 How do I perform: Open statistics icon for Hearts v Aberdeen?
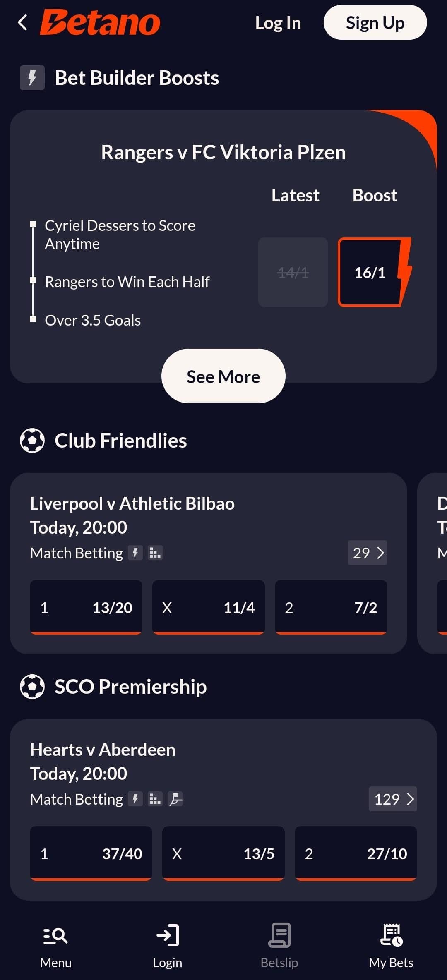pos(155,799)
